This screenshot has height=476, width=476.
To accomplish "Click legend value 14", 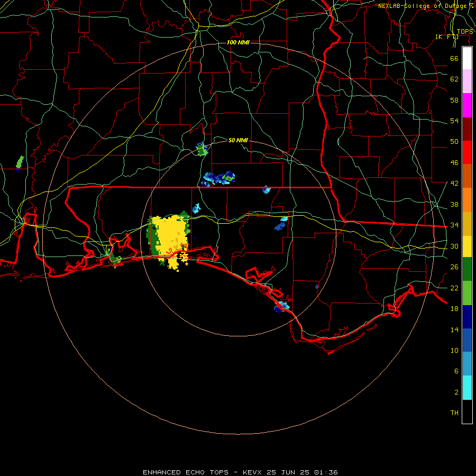I will tap(454, 329).
